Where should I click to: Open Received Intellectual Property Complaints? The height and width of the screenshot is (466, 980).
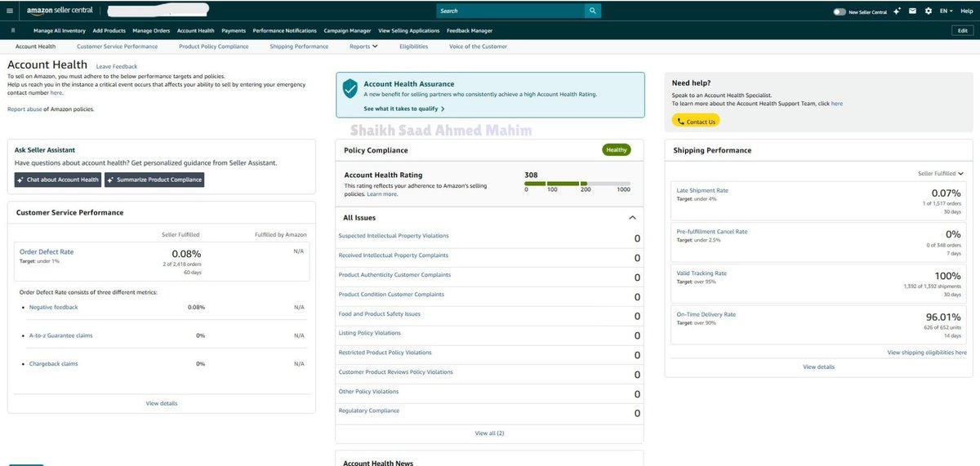pyautogui.click(x=394, y=255)
